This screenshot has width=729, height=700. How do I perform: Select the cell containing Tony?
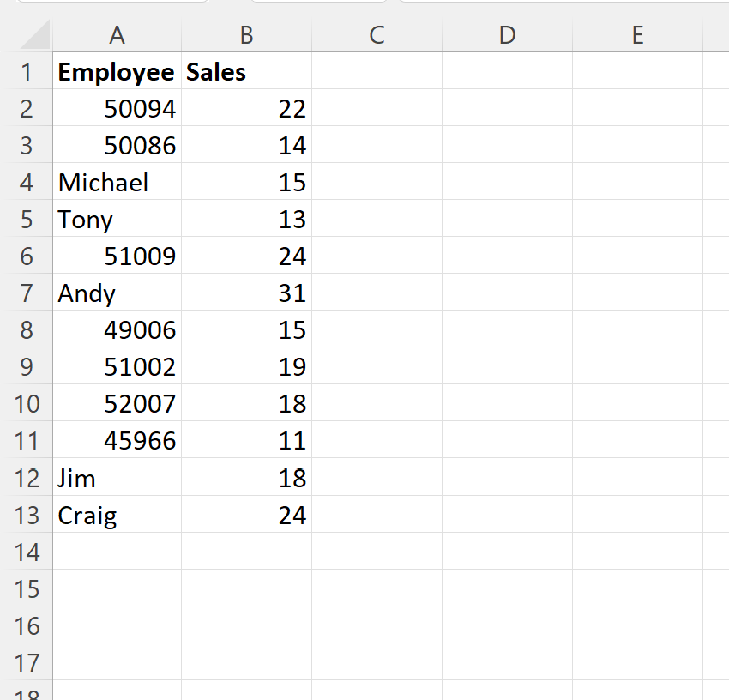click(117, 220)
